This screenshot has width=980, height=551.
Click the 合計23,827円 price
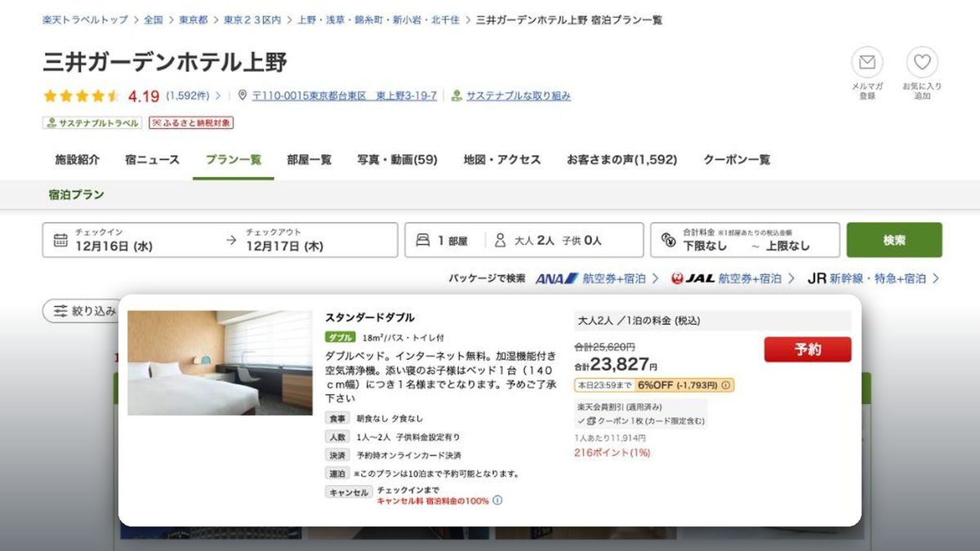point(616,364)
